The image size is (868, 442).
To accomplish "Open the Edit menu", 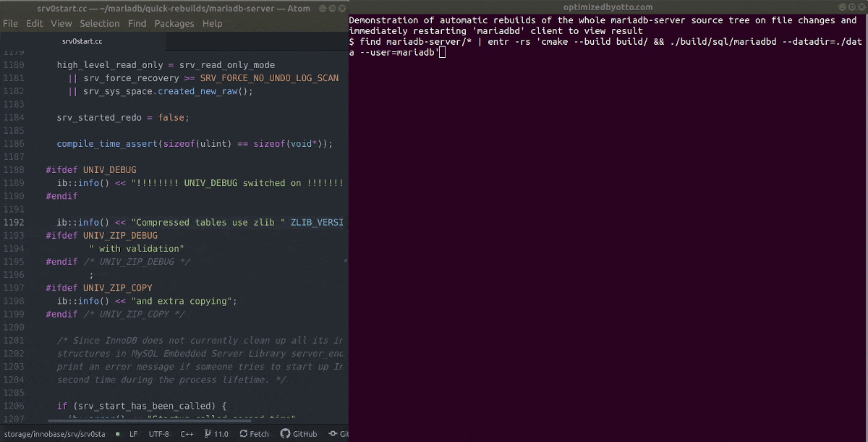I will 35,23.
